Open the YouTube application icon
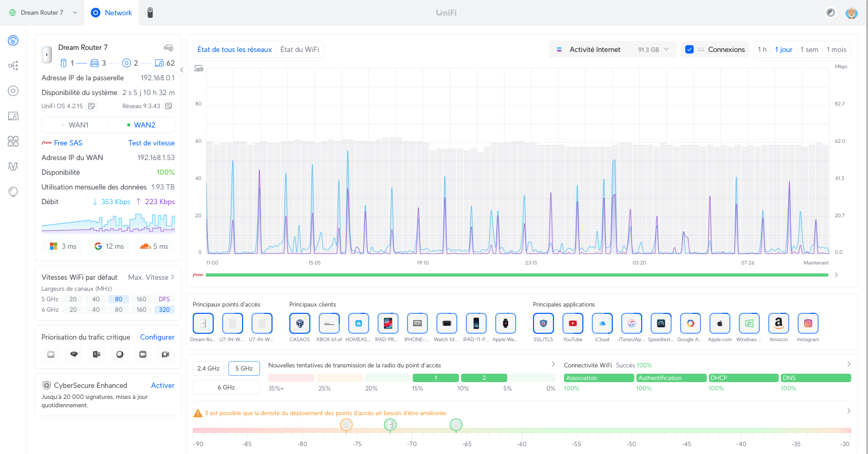868x454 pixels. [x=572, y=323]
